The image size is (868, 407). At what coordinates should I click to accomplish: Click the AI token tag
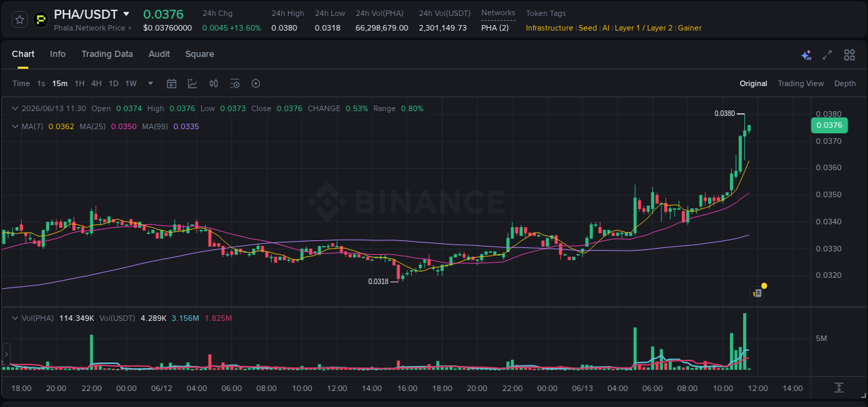[x=606, y=28]
